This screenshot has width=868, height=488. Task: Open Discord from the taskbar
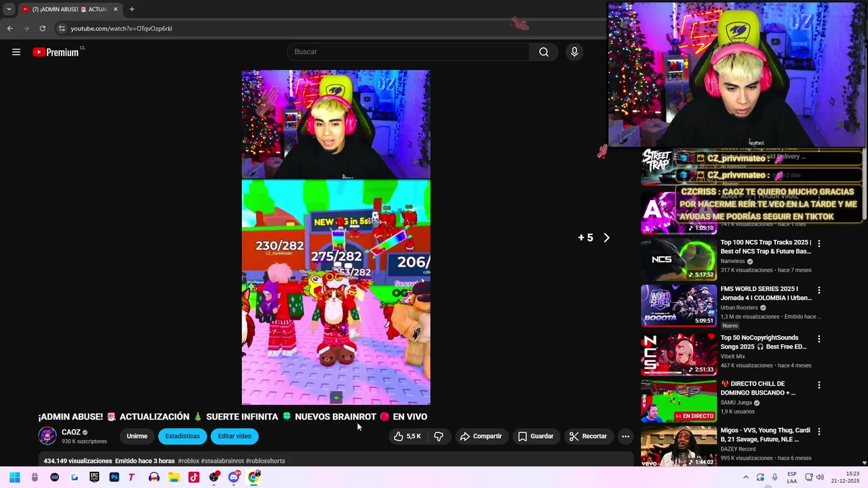point(233,477)
